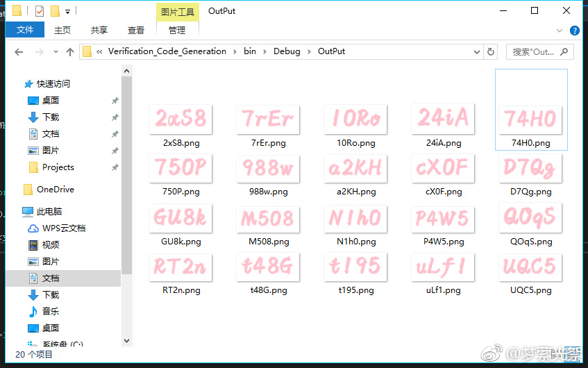The width and height of the screenshot is (588, 368).
Task: Open the Help question mark icon
Action: coord(575,31)
